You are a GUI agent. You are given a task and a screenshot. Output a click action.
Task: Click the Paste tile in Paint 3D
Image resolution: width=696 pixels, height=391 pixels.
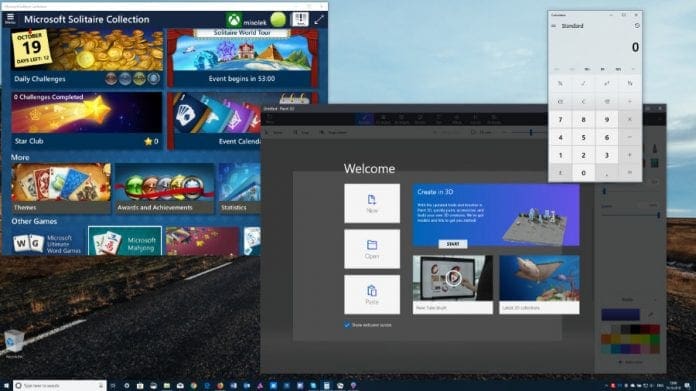coord(372,295)
